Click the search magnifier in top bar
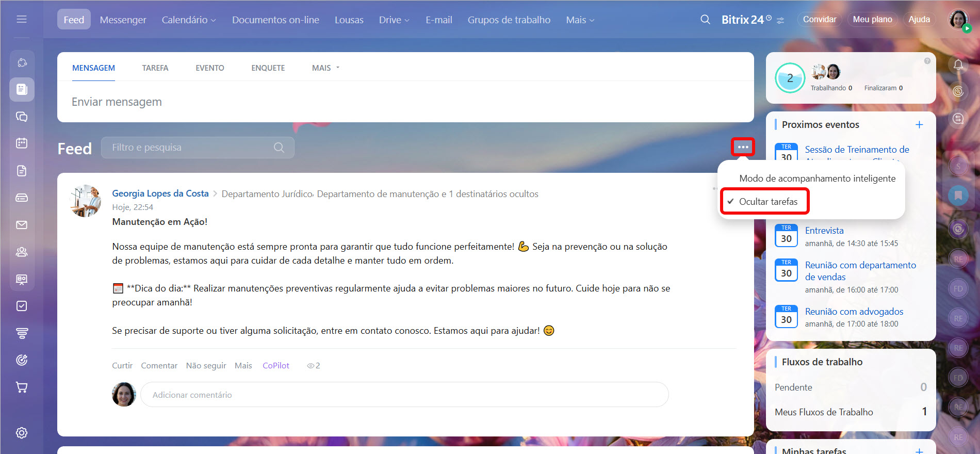980x454 pixels. point(705,20)
